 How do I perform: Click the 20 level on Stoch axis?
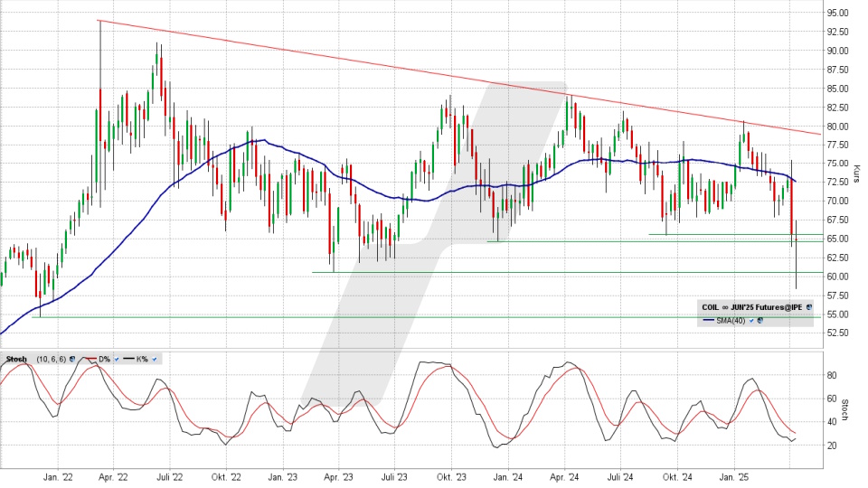click(832, 446)
